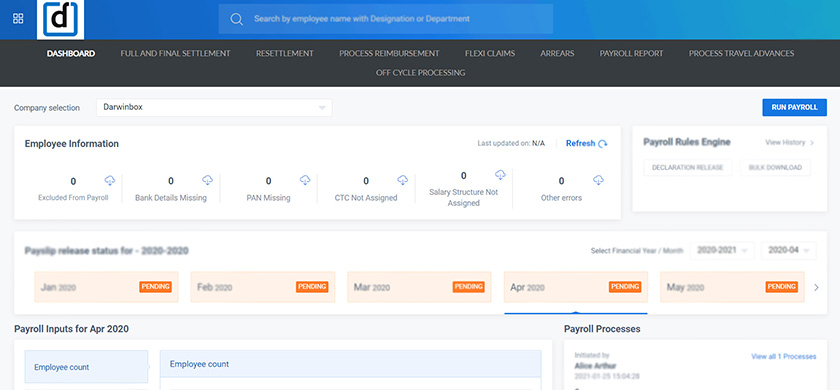This screenshot has width=840, height=390.
Task: Download Excluded From Payroll list
Action: [x=109, y=180]
